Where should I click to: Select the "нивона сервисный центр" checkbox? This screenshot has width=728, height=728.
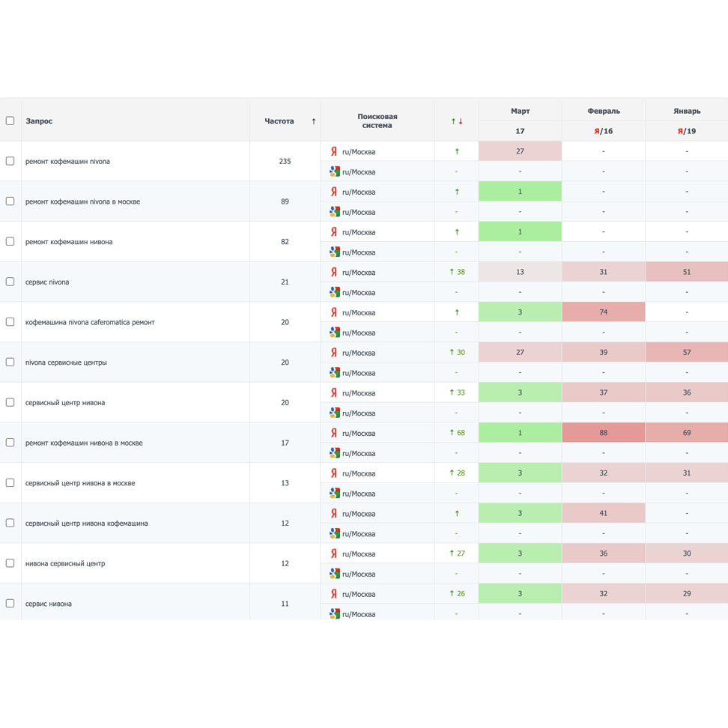(10, 563)
